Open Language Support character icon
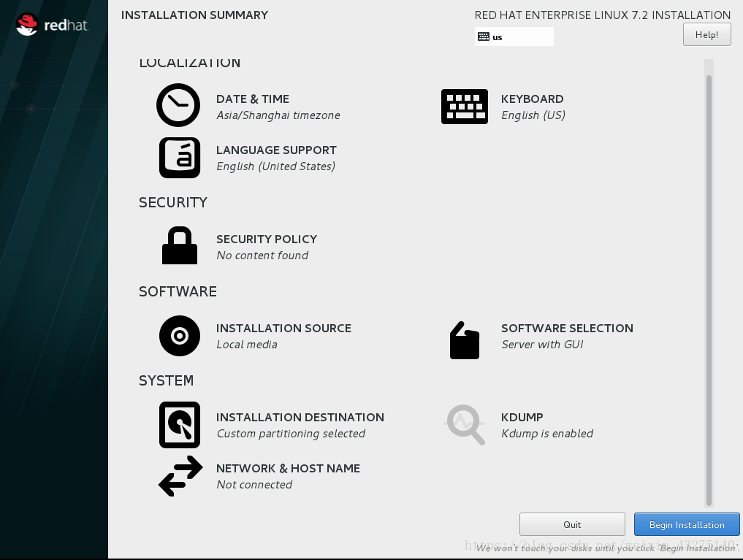Viewport: 743px width, 560px height. pos(180,158)
